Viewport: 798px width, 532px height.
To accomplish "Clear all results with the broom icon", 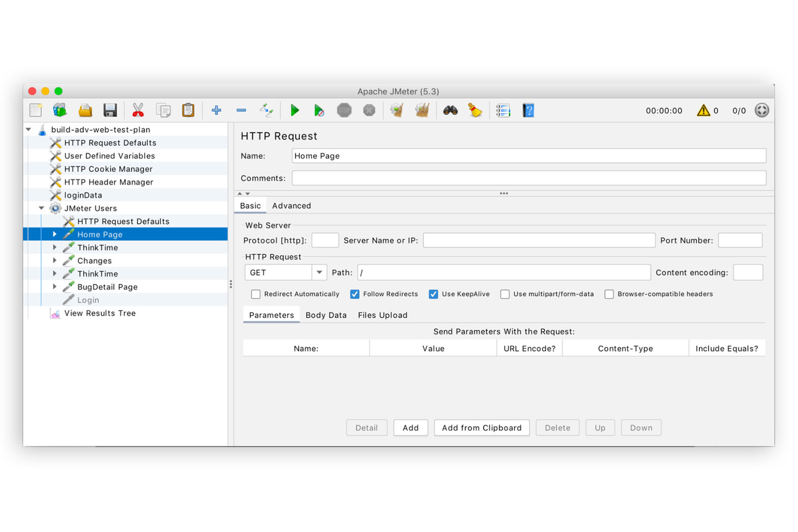I will [422, 110].
